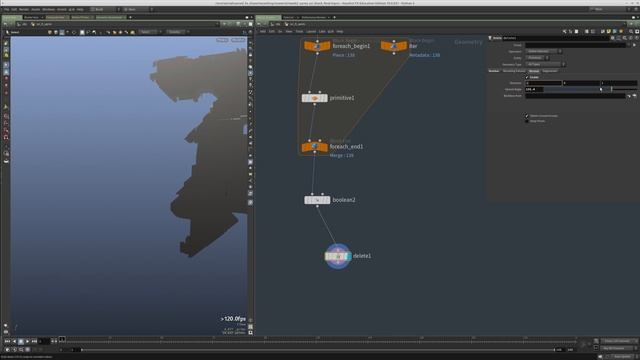Click the third Direction value field

(x=618, y=83)
